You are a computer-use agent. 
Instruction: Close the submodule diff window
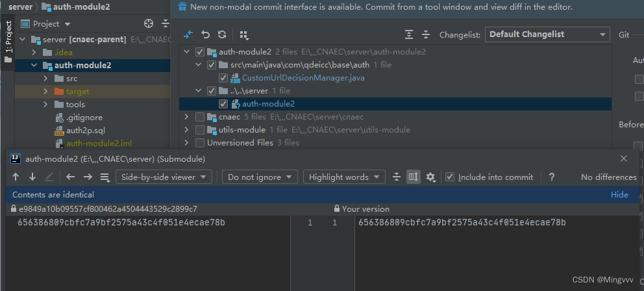[x=624, y=158]
